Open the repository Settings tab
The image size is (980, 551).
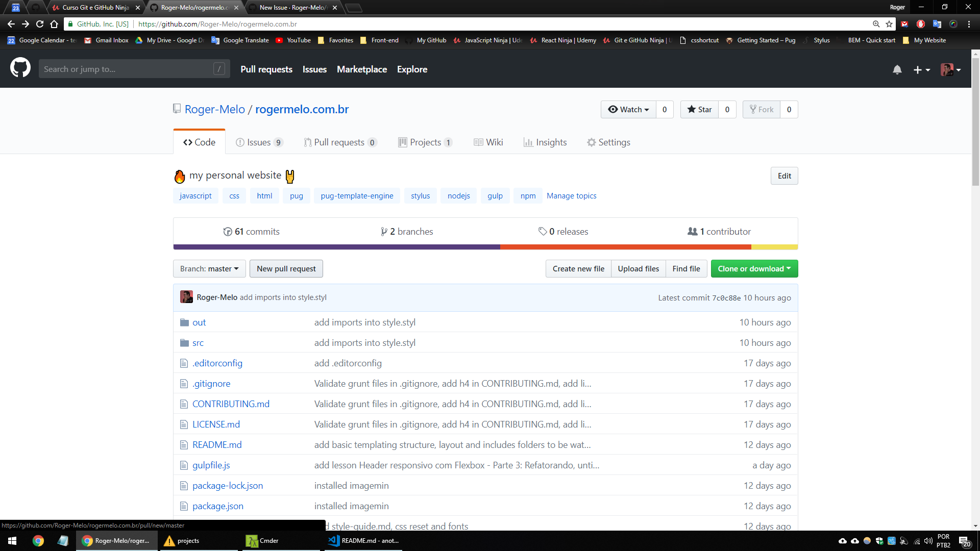coord(608,142)
